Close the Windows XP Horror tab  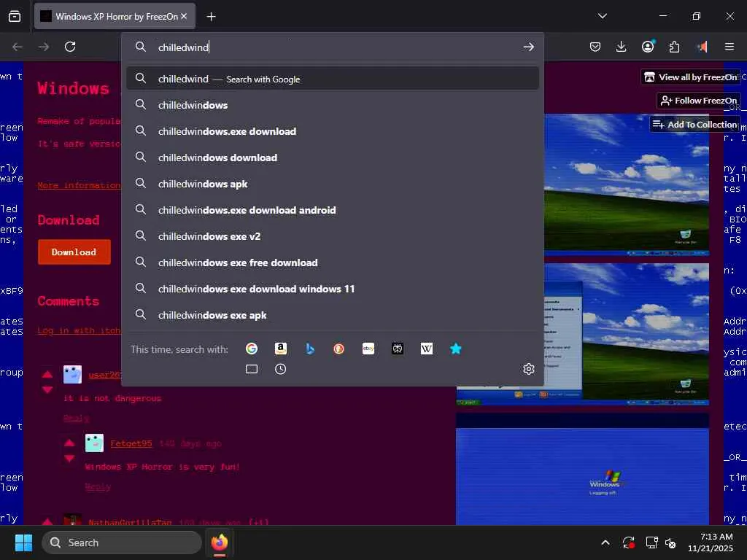(x=184, y=16)
